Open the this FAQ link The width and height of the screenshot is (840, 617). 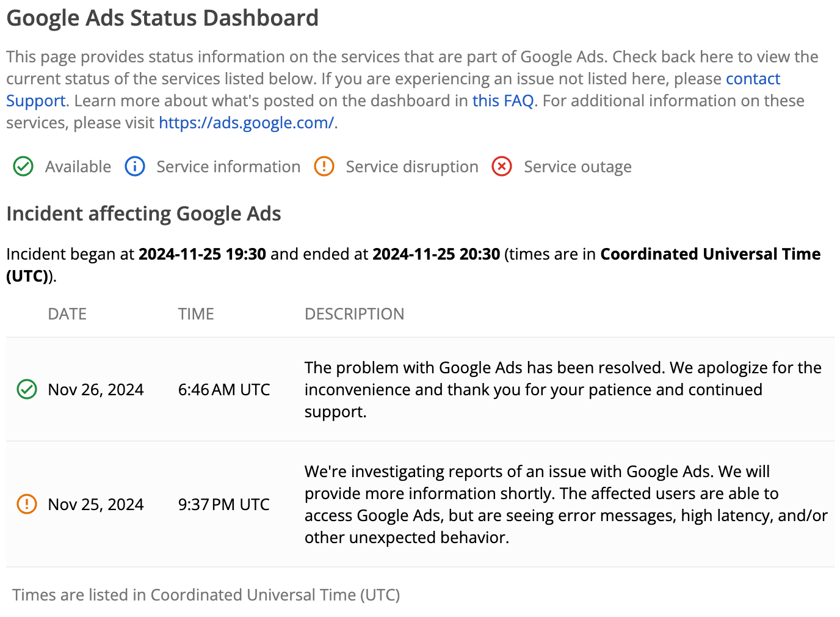click(x=503, y=101)
